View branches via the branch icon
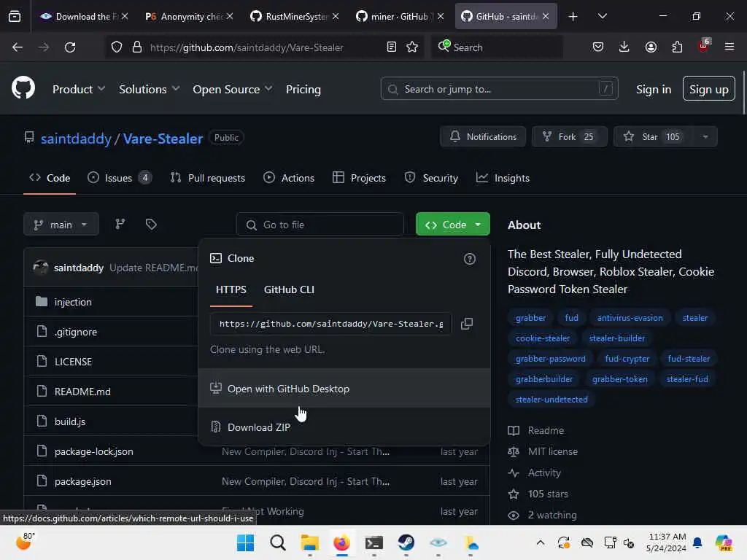Screen dimensions: 747x560 coord(120,224)
